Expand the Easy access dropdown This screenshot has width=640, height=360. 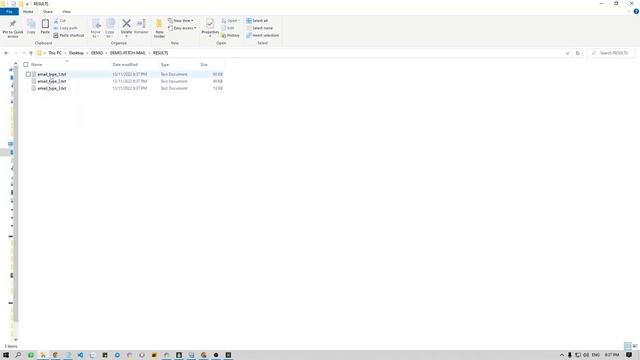pos(182,28)
